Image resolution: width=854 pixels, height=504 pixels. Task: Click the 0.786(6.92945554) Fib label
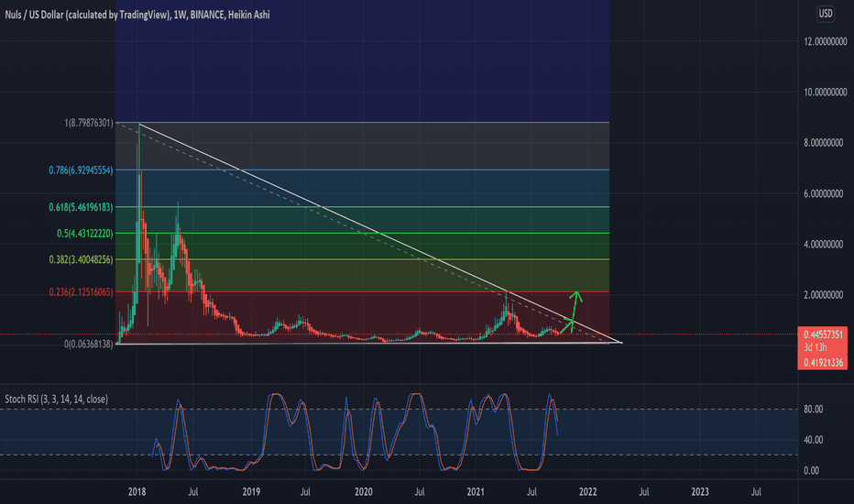(x=82, y=170)
